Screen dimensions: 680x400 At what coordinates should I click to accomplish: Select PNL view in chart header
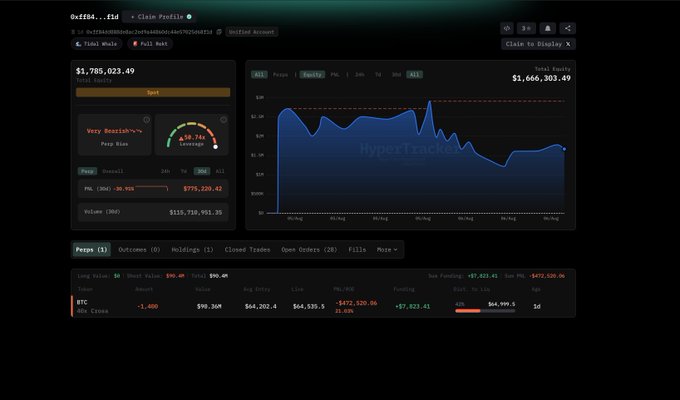pos(335,75)
